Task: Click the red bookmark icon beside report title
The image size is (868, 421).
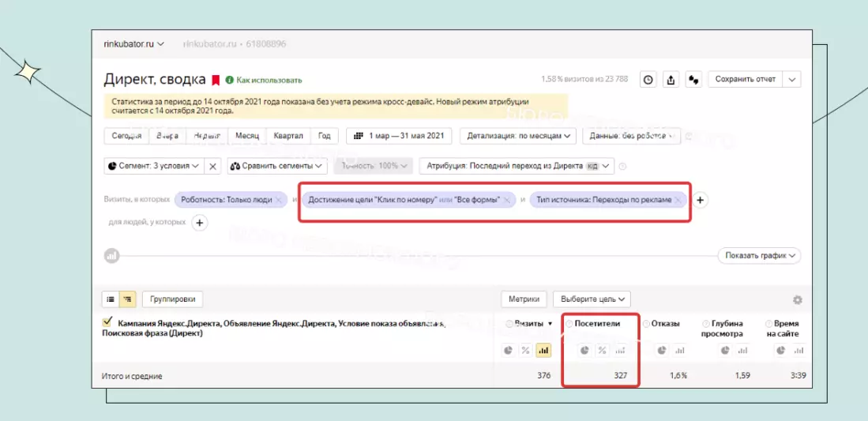Action: [216, 80]
